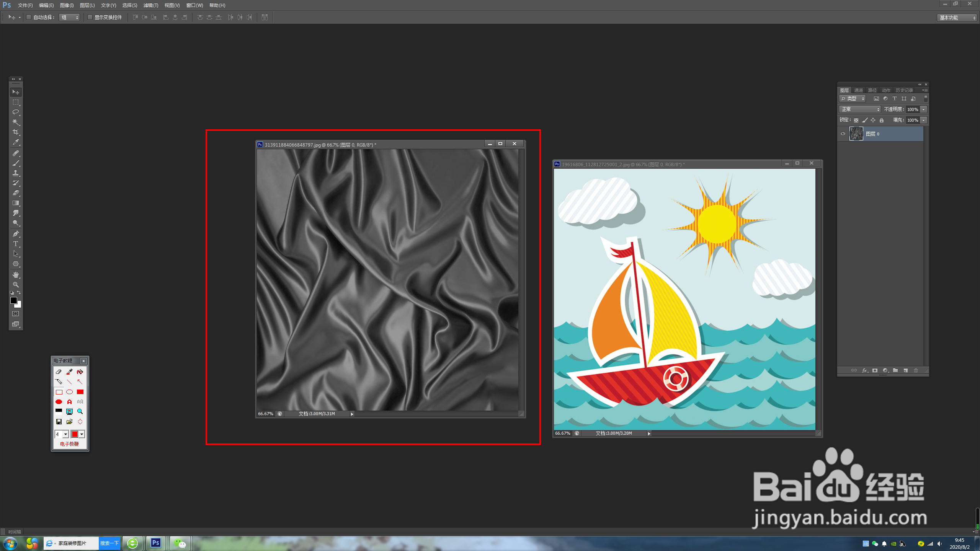Select the Horizontal Type tool

coord(16,244)
